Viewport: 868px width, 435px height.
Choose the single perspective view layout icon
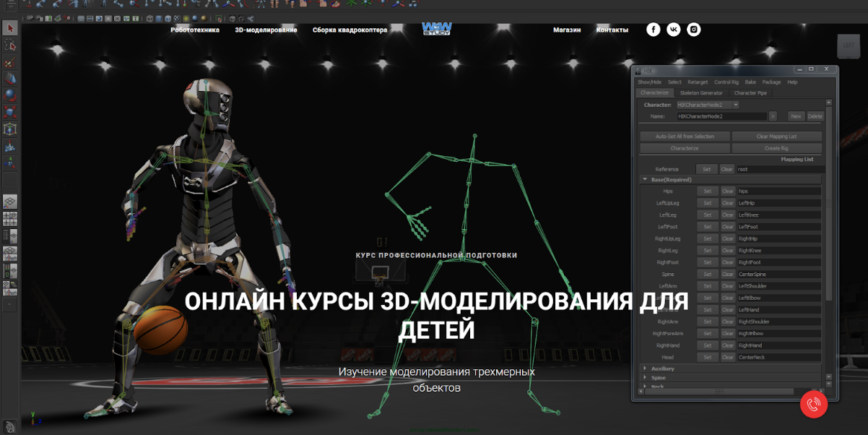point(10,202)
